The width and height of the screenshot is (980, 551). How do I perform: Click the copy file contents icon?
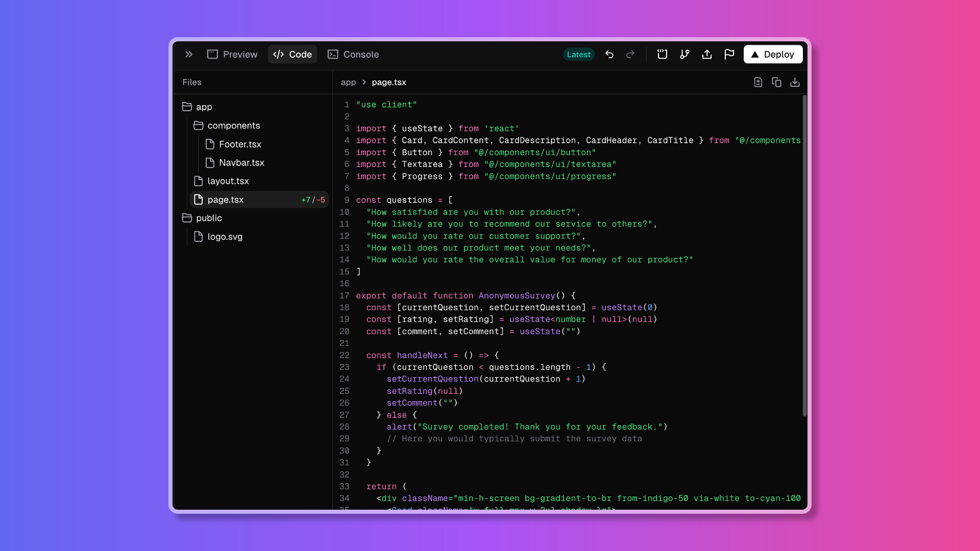776,82
